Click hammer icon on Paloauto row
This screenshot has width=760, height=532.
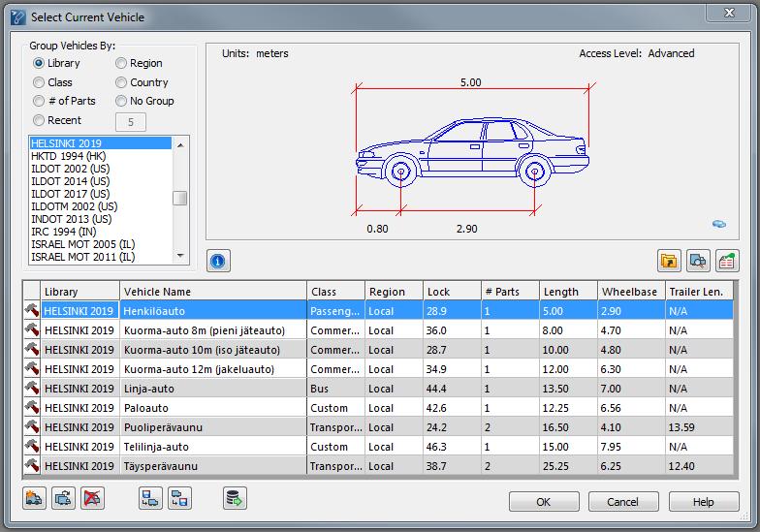coord(32,407)
